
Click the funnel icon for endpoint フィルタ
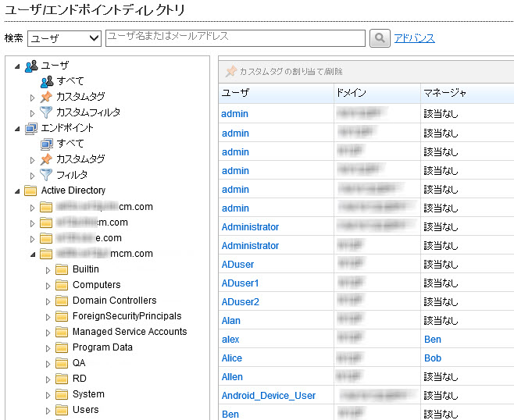pos(46,175)
